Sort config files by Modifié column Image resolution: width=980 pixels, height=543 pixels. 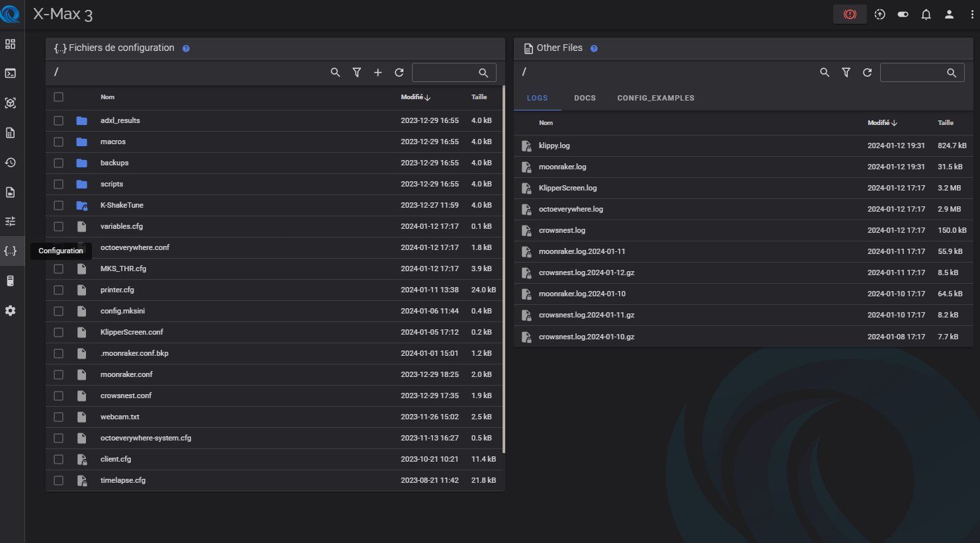415,97
